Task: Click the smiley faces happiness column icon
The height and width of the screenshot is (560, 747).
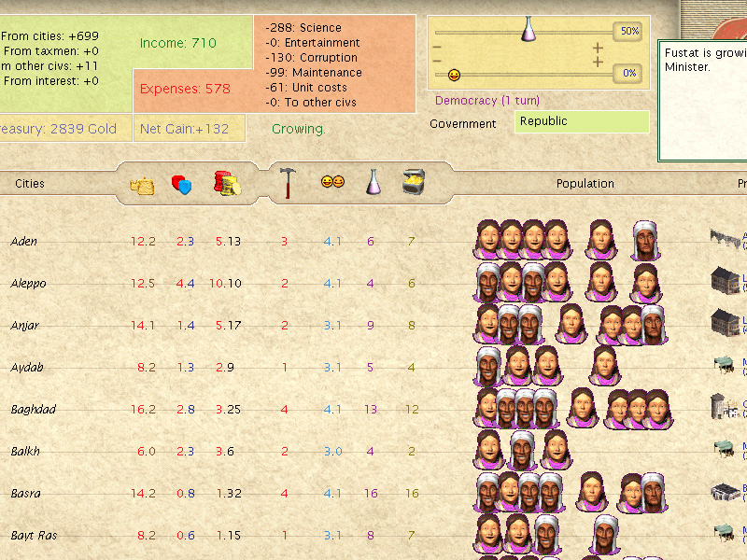Action: pos(332,181)
